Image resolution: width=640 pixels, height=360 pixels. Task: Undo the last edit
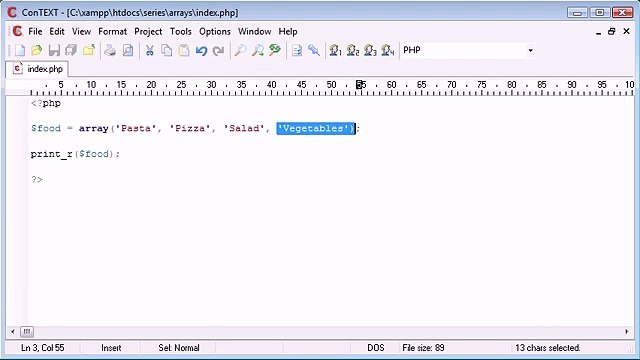click(x=201, y=51)
